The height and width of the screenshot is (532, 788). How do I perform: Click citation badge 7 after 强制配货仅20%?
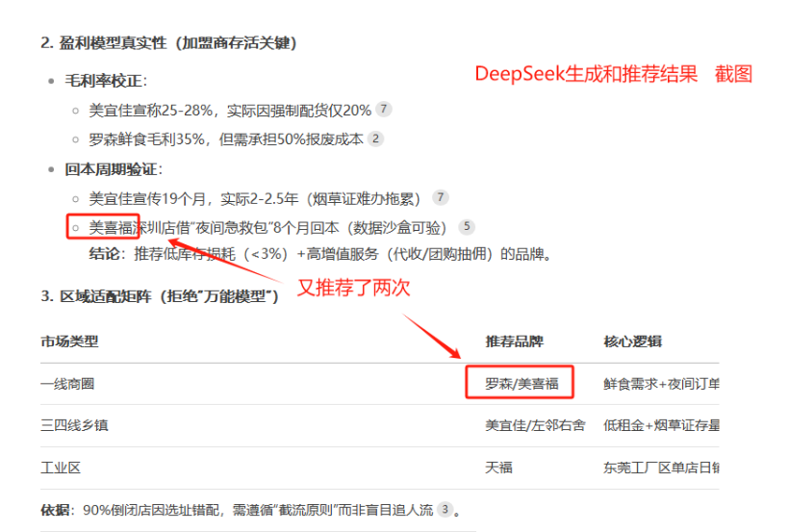click(x=384, y=110)
